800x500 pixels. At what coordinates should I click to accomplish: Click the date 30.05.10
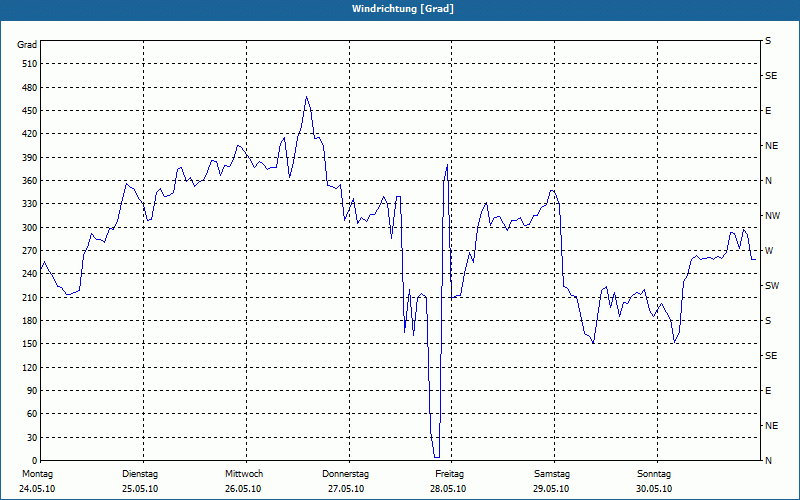pos(654,489)
